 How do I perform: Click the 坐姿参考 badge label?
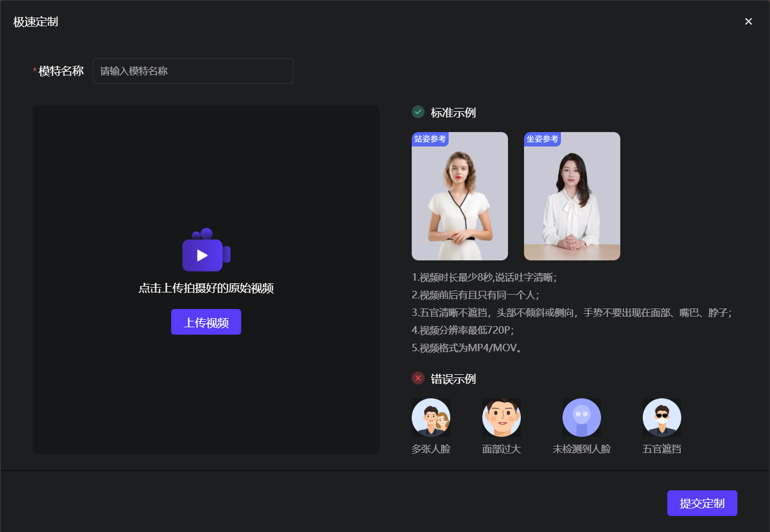542,139
